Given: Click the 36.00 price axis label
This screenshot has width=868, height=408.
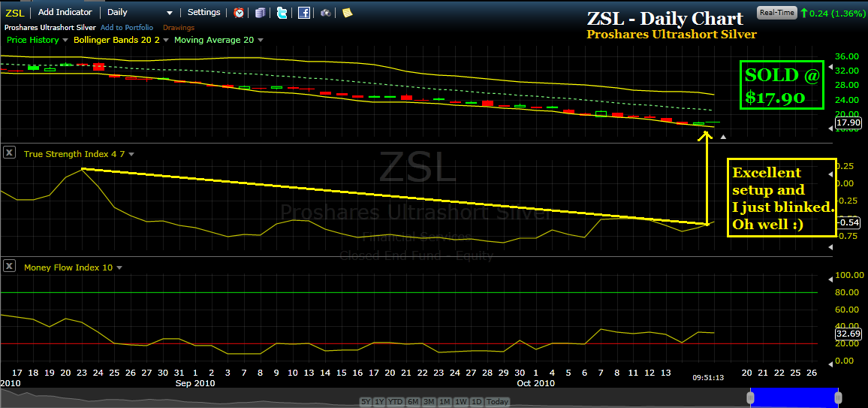Looking at the screenshot, I should coord(848,56).
